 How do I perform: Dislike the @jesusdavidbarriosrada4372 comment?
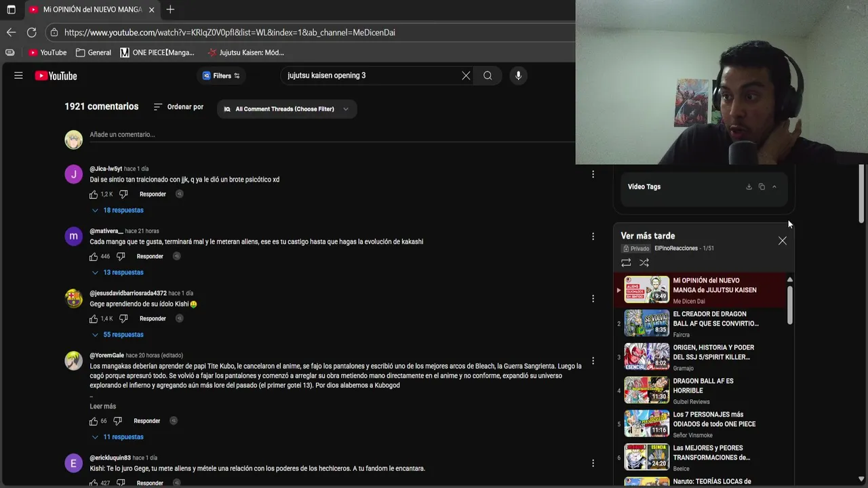(x=123, y=319)
